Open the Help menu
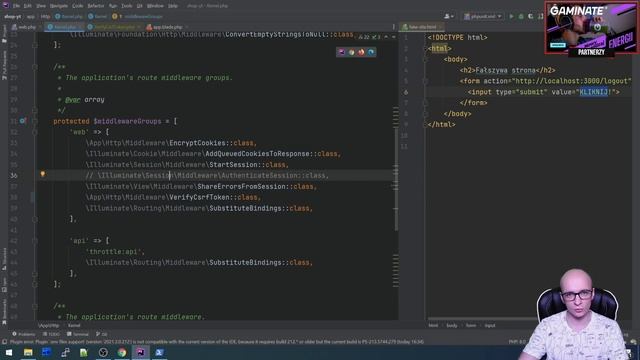This screenshot has width=640, height=360. point(173,6)
